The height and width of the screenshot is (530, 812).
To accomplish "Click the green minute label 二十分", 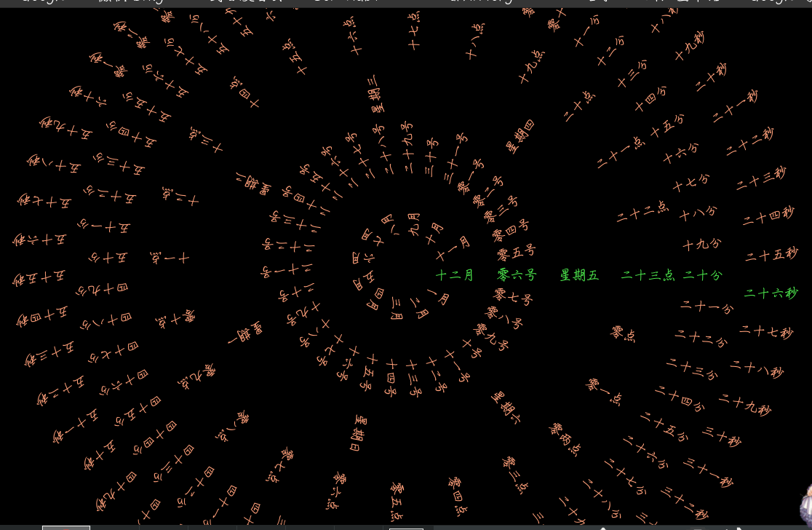I will (702, 275).
